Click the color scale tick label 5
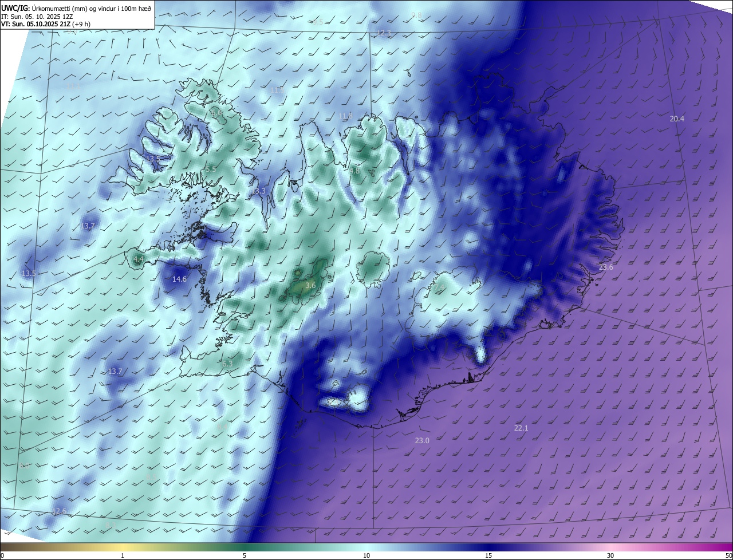This screenshot has width=733, height=560. coord(245,555)
